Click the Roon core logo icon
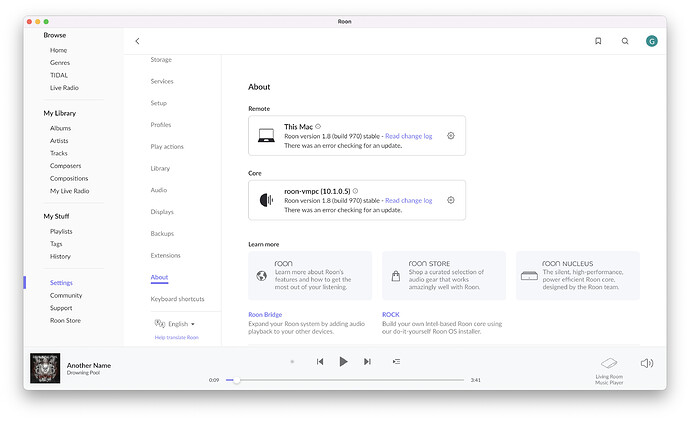The width and height of the screenshot is (690, 421). tap(266, 200)
